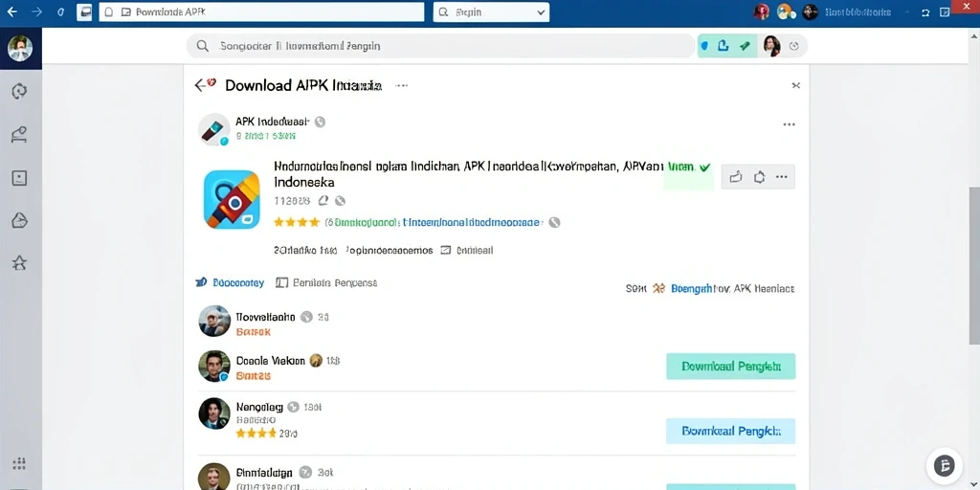Click the magnifier icon in gray search field
The width and height of the screenshot is (980, 490).
pyautogui.click(x=203, y=46)
